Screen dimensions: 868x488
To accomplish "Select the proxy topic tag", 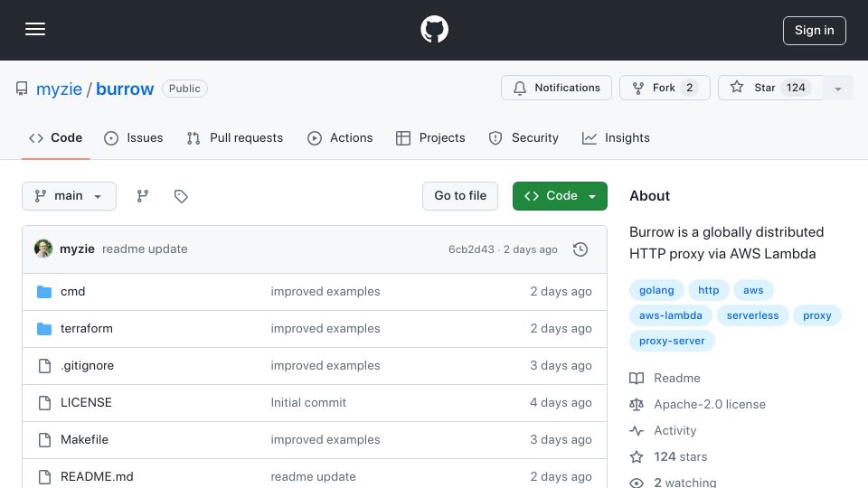I will 817,316.
